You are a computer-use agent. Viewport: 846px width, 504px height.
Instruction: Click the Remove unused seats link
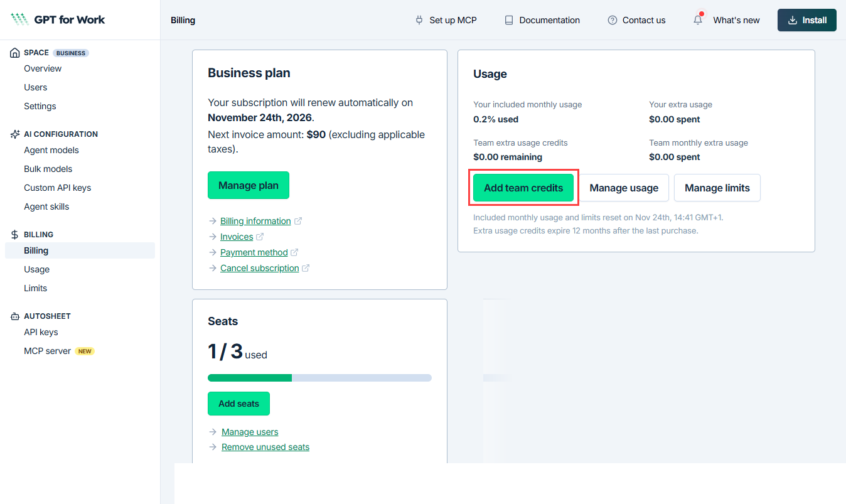point(265,447)
